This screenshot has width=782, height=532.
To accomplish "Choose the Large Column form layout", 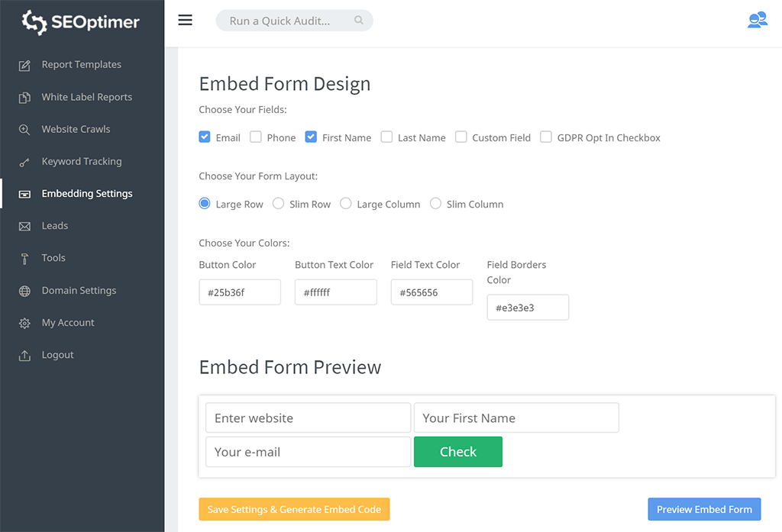I will point(346,204).
